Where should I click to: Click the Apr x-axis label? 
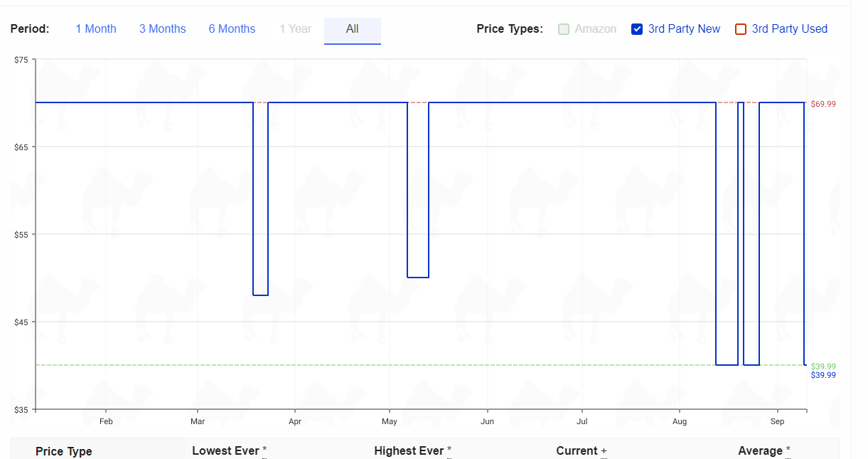pyautogui.click(x=295, y=421)
